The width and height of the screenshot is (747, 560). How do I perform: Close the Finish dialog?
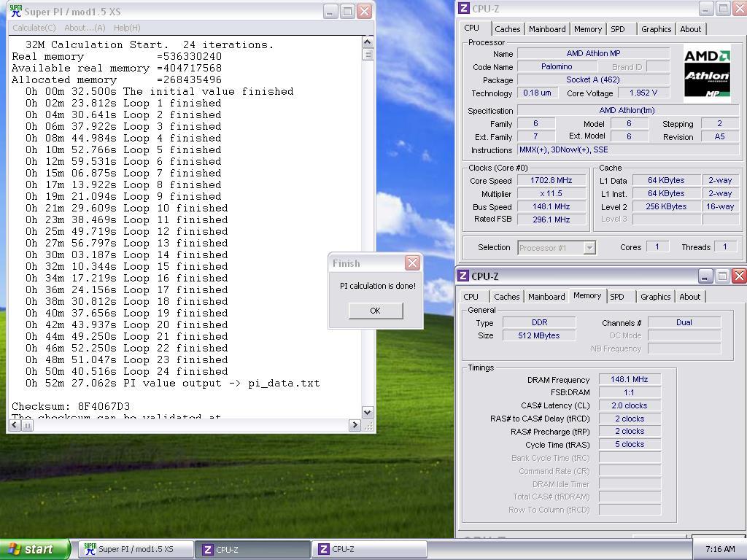pos(412,262)
